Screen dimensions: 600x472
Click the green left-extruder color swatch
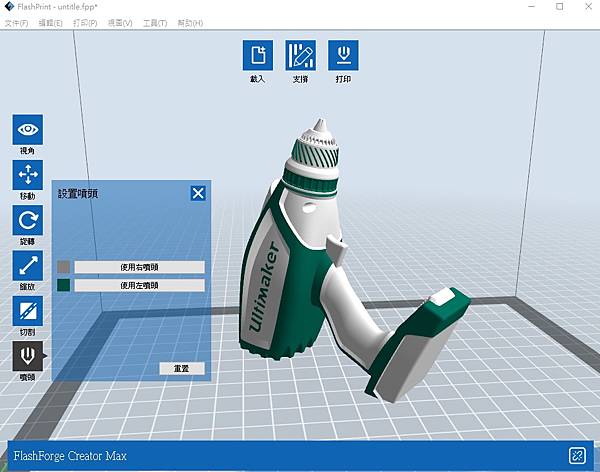tap(64, 285)
